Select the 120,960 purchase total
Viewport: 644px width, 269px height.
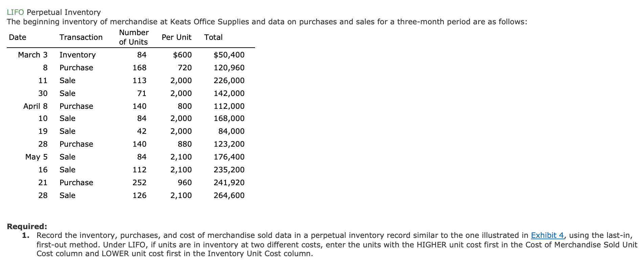(x=229, y=68)
